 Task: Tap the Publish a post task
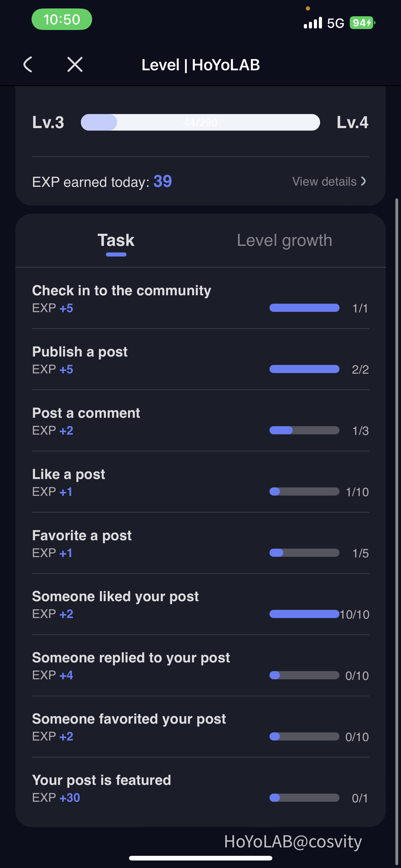point(80,352)
